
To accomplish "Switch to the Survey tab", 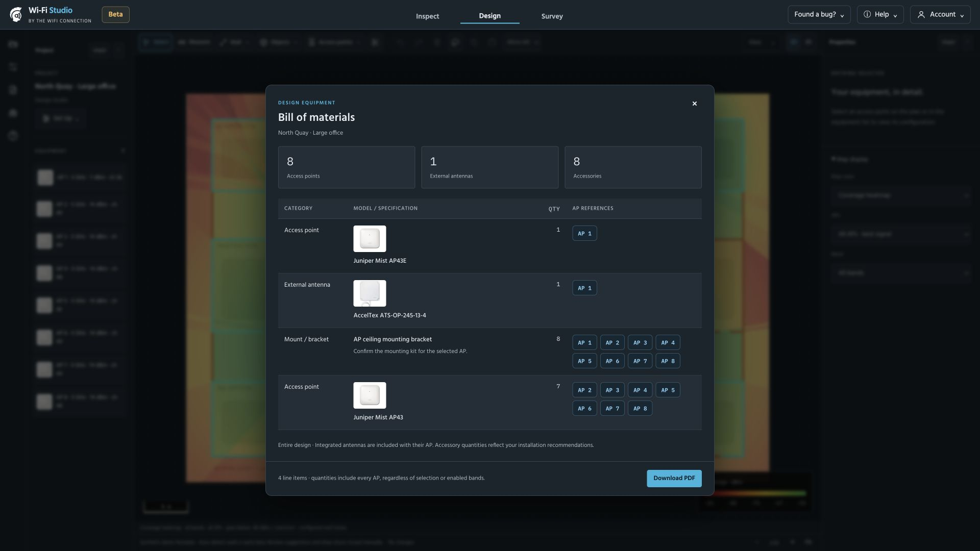I will [552, 16].
